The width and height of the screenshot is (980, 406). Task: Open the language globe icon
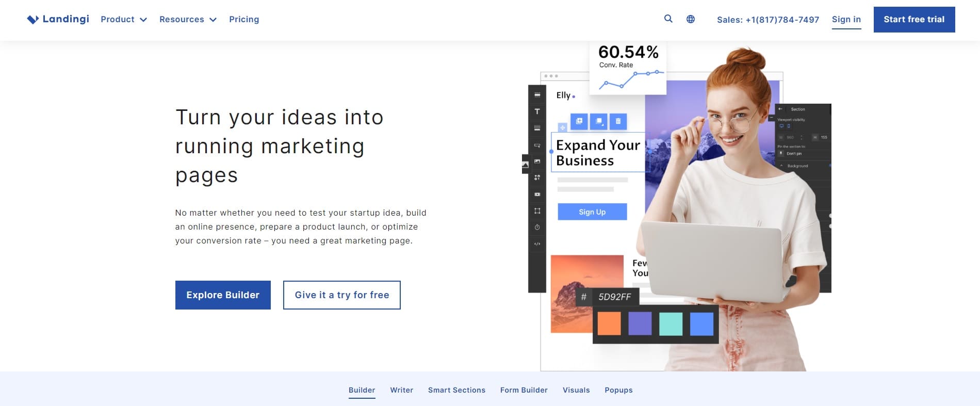pos(691,19)
